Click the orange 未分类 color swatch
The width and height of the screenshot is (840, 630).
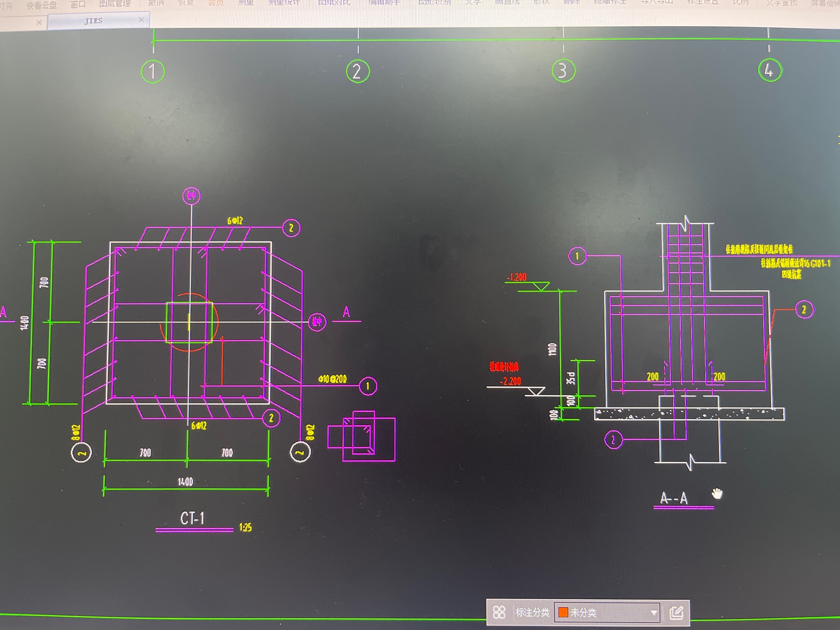tap(563, 612)
